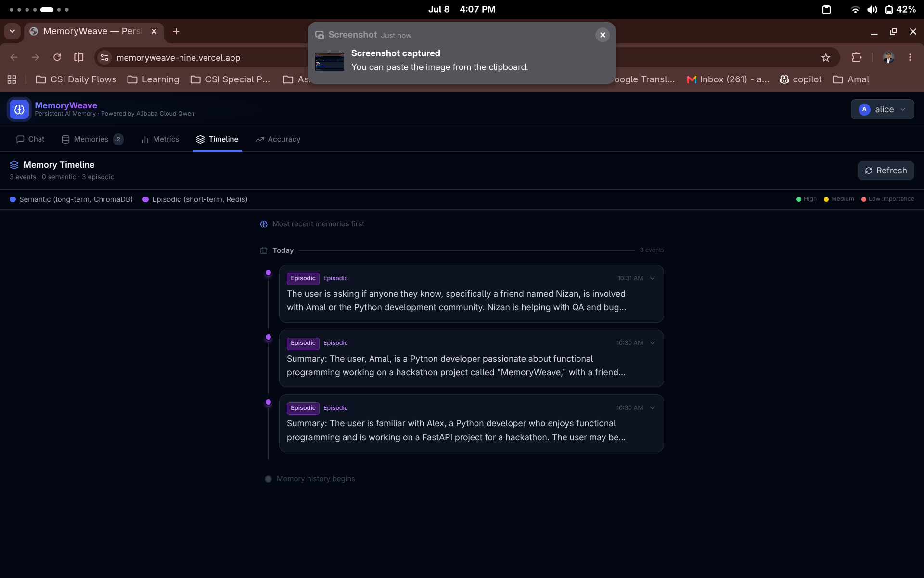
Task: Click the volume speaker icon
Action: (x=872, y=10)
